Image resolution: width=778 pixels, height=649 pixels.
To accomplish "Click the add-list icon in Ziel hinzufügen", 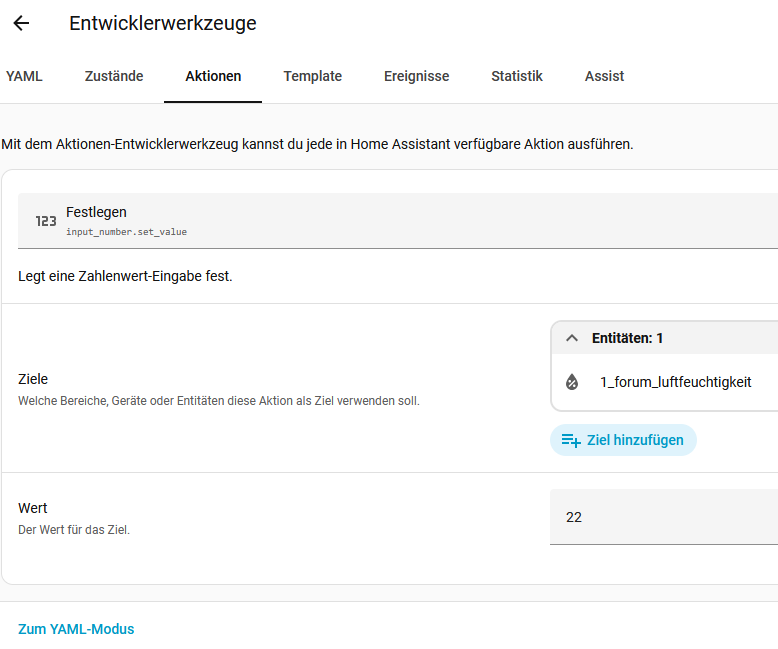I will (571, 440).
